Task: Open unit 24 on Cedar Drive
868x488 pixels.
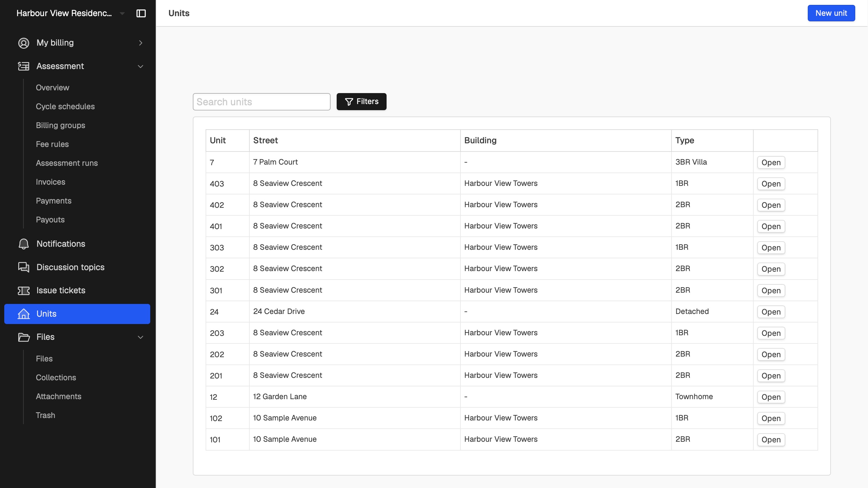Action: tap(771, 312)
